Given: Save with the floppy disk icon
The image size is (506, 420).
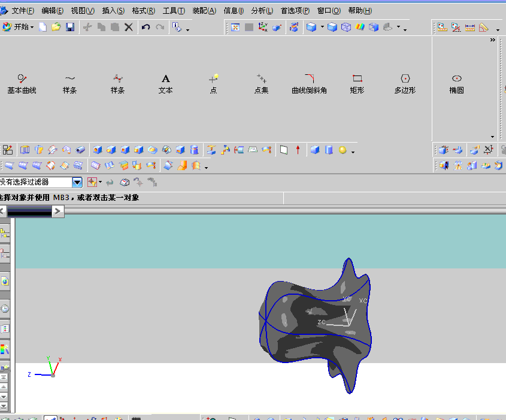Looking at the screenshot, I should (70, 27).
